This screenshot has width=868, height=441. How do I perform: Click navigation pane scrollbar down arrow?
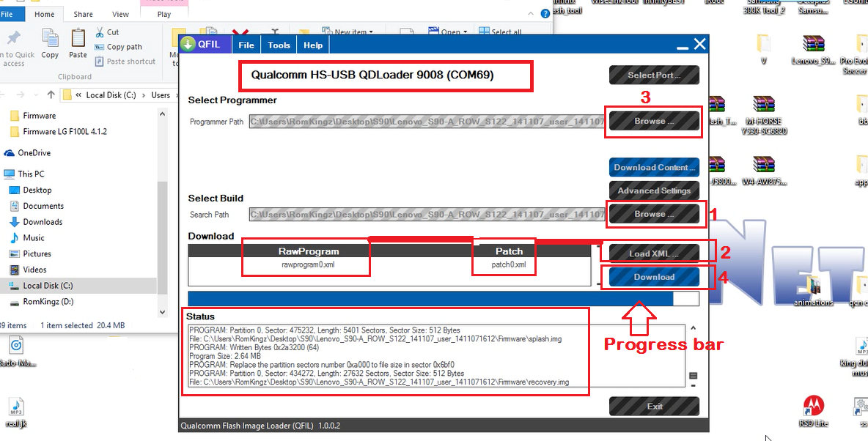point(162,312)
